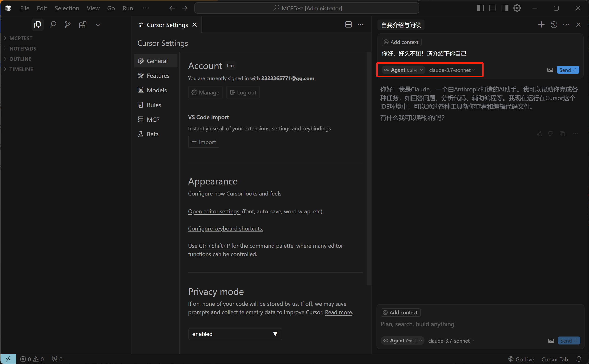Screen dimensions: 589x364
Task: Open the Explorer files icon
Action: point(38,25)
